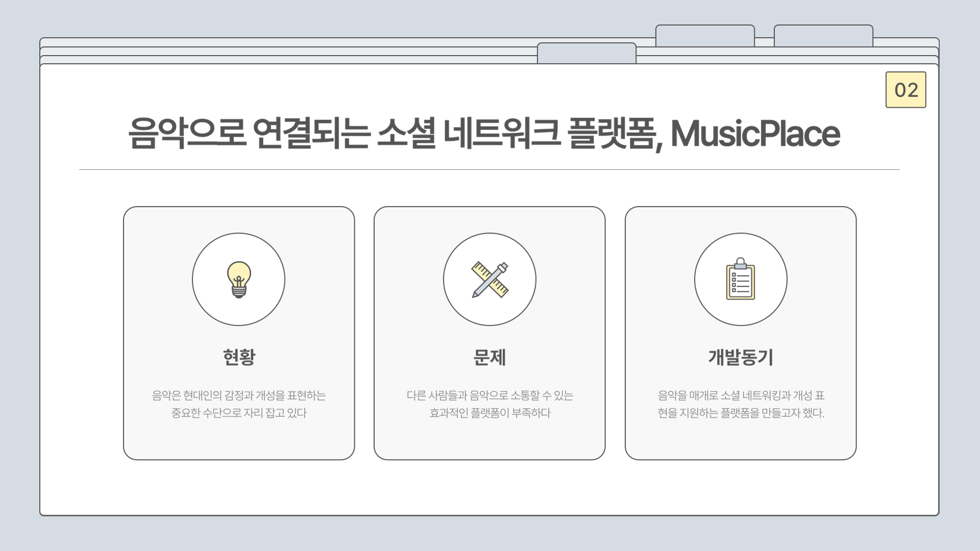980x551 pixels.
Task: Select the word 음악으로 in the title
Action: (x=187, y=134)
